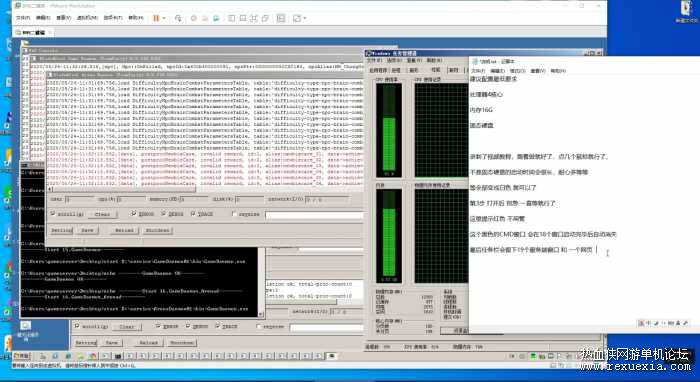This screenshot has width=700, height=382.
Task: Switch to Task Manager 应用程序 tab
Action: pyautogui.click(x=379, y=70)
